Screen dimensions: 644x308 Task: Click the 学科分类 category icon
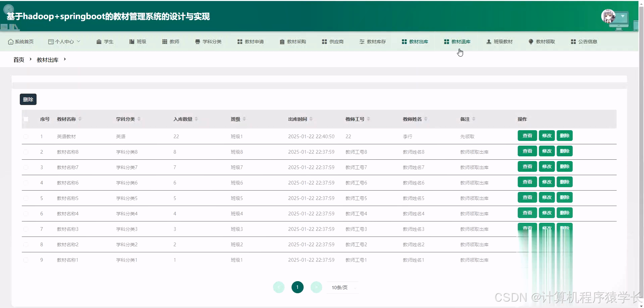[x=197, y=41]
